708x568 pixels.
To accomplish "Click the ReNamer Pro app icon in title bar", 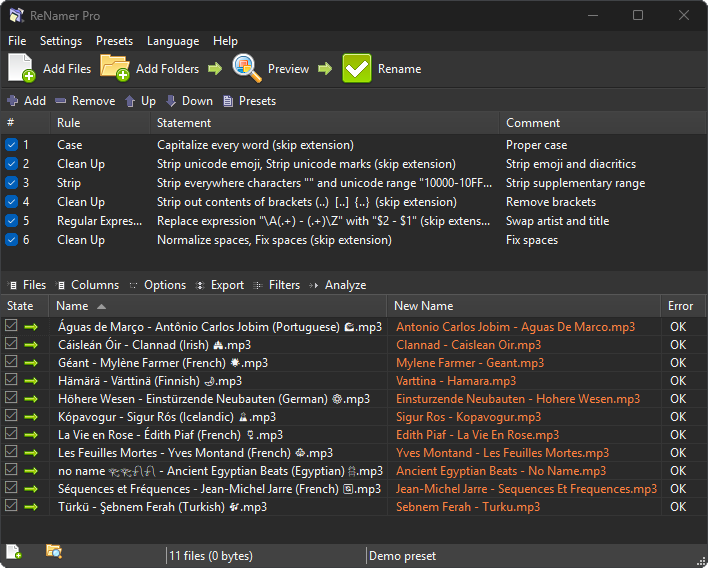I will [17, 15].
